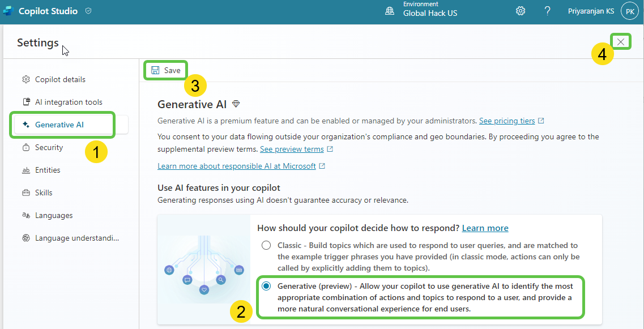Open the See pricing tiers link

[x=508, y=120]
